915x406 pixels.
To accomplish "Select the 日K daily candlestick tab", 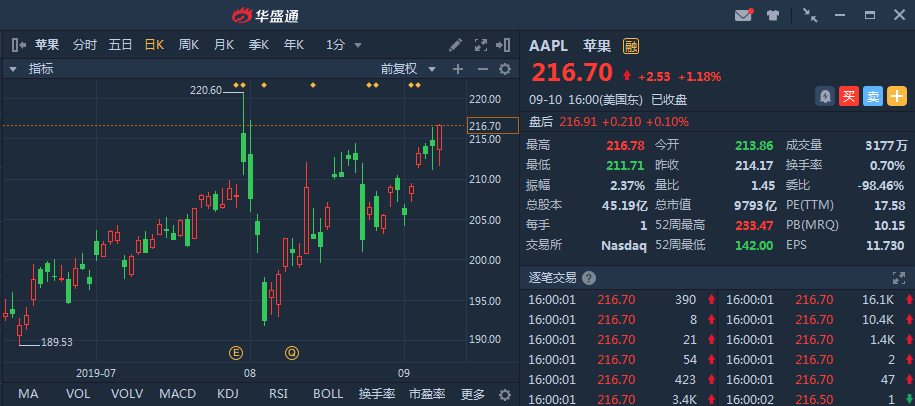I will 155,45.
